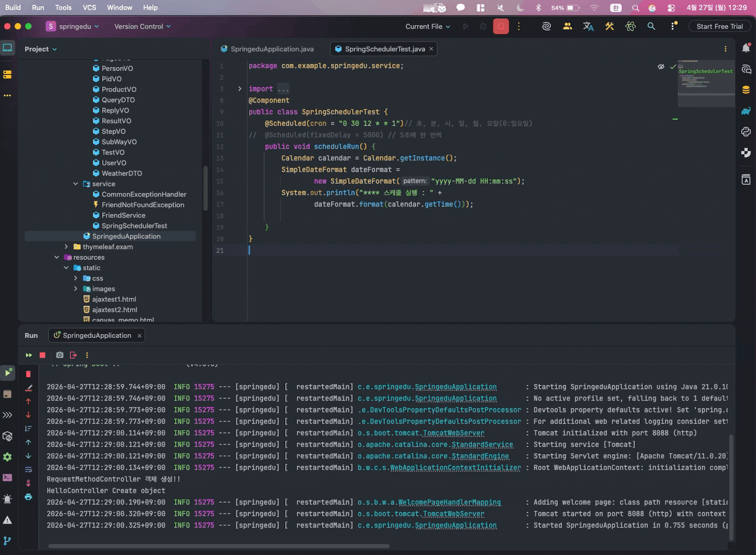The width and height of the screenshot is (756, 555).
Task: Toggle scroll to end in Run console
Action: pyautogui.click(x=28, y=483)
